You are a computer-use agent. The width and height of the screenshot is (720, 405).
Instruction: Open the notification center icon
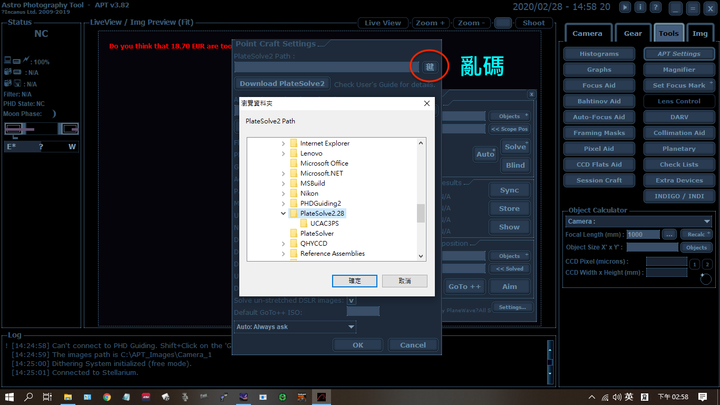(703, 397)
